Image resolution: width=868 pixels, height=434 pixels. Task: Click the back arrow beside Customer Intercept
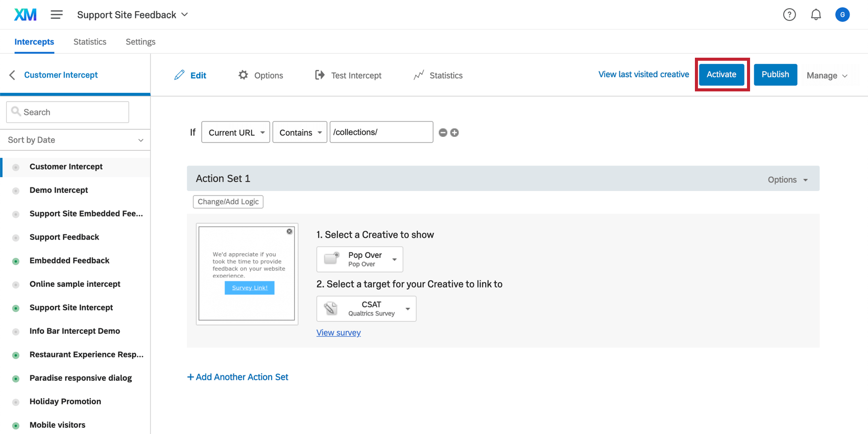(12, 75)
